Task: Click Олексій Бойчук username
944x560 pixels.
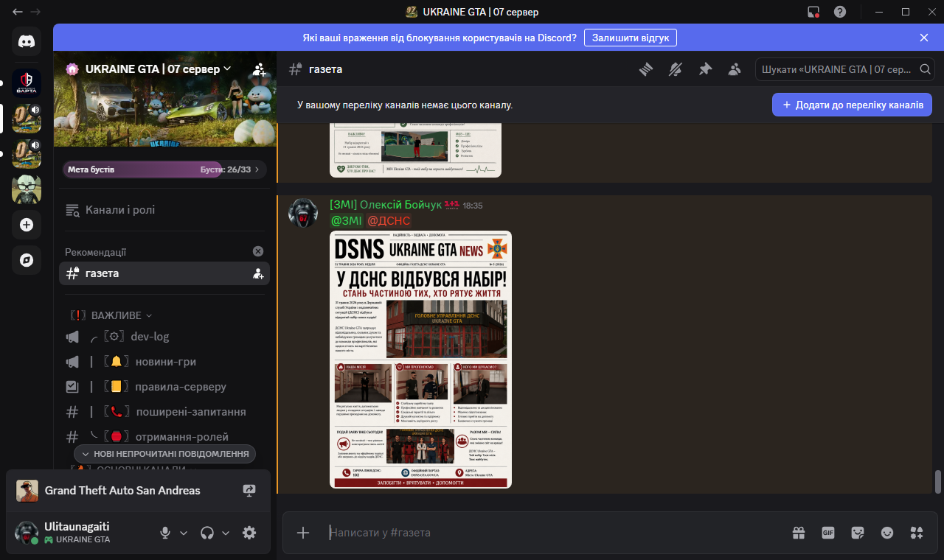Action: [x=386, y=205]
